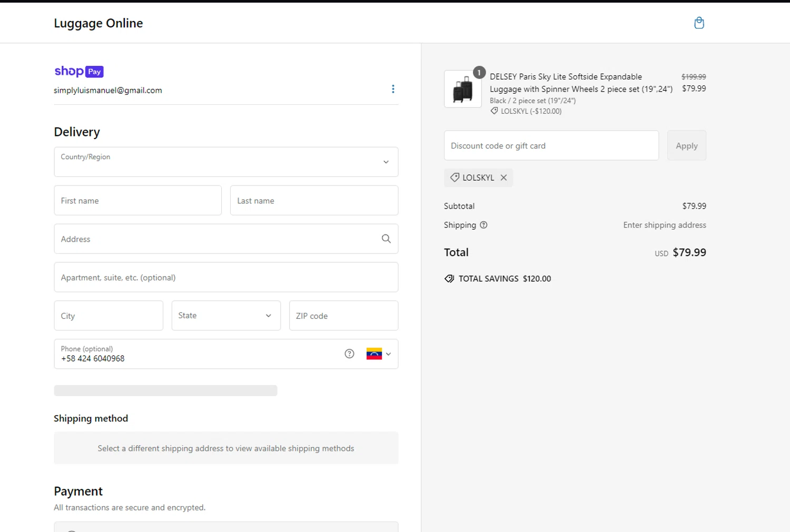Click the shipping methods notice box
The width and height of the screenshot is (790, 532).
[x=226, y=448]
